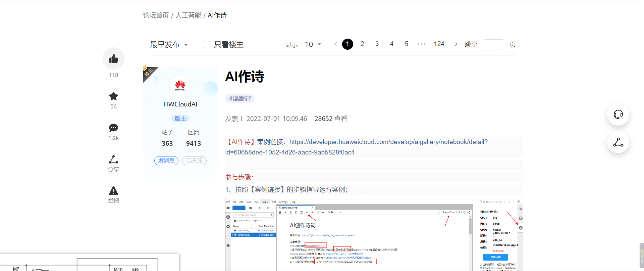644x271 pixels.
Task: Click the 参与步骤 red heading
Action: tap(239, 177)
